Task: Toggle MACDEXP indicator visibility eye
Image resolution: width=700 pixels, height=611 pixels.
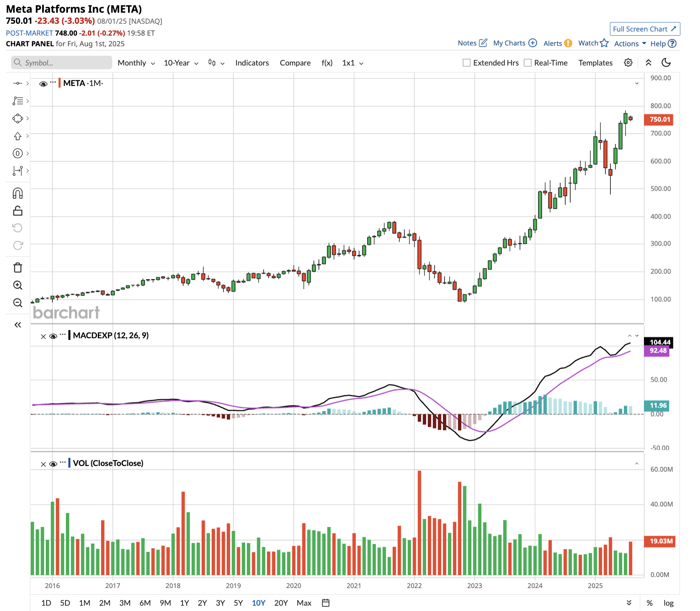Action: tap(53, 336)
